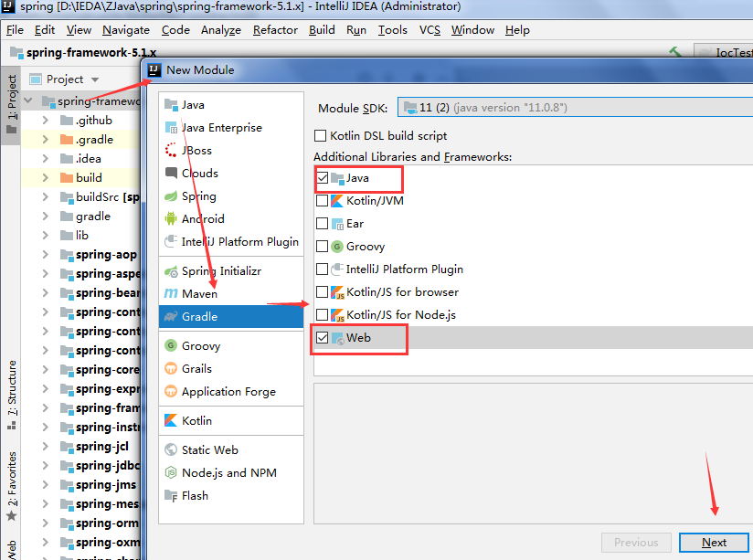Expand the .gradle folder
Viewport: 753px width, 560px height.
(45, 139)
